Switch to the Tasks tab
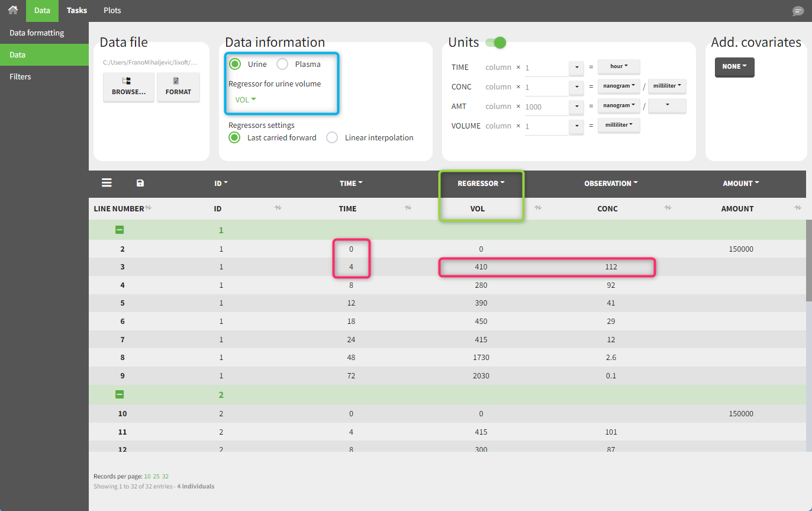Viewport: 812px width, 511px height. click(77, 11)
